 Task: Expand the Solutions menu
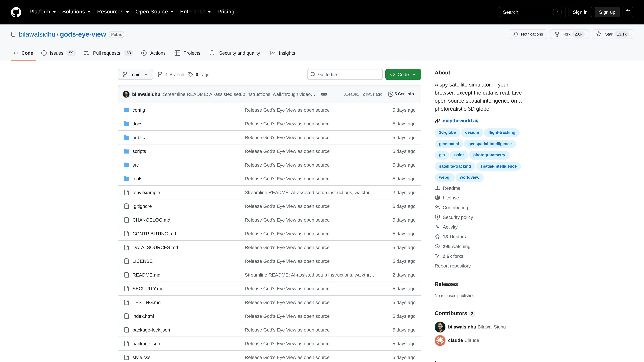point(76,12)
